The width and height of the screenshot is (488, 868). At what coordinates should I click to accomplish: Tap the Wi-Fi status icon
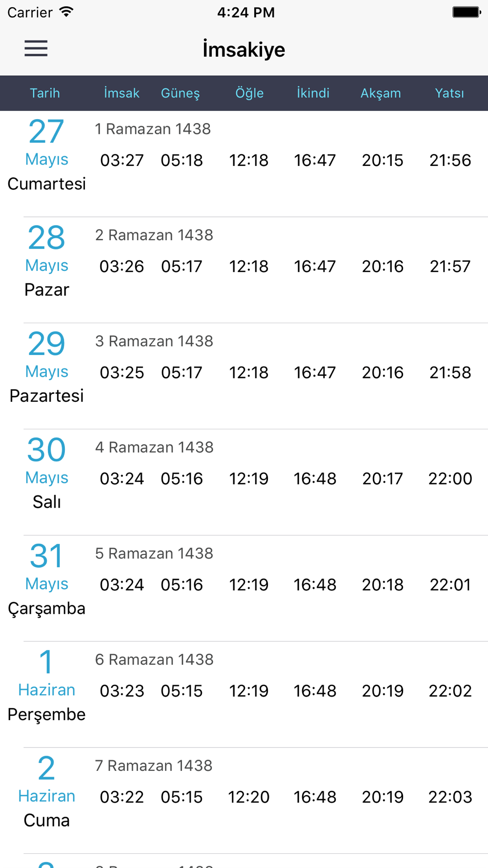click(66, 12)
